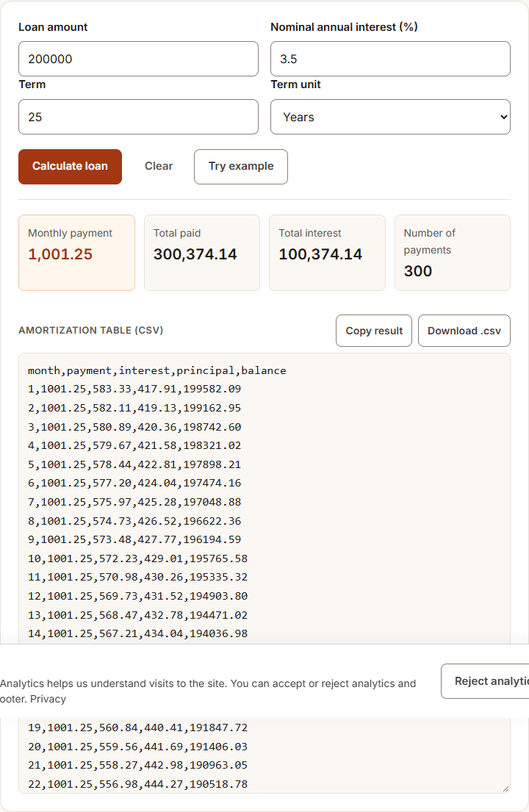Click CSV row ending in 194036.98
The height and width of the screenshot is (812, 529).
tap(137, 634)
